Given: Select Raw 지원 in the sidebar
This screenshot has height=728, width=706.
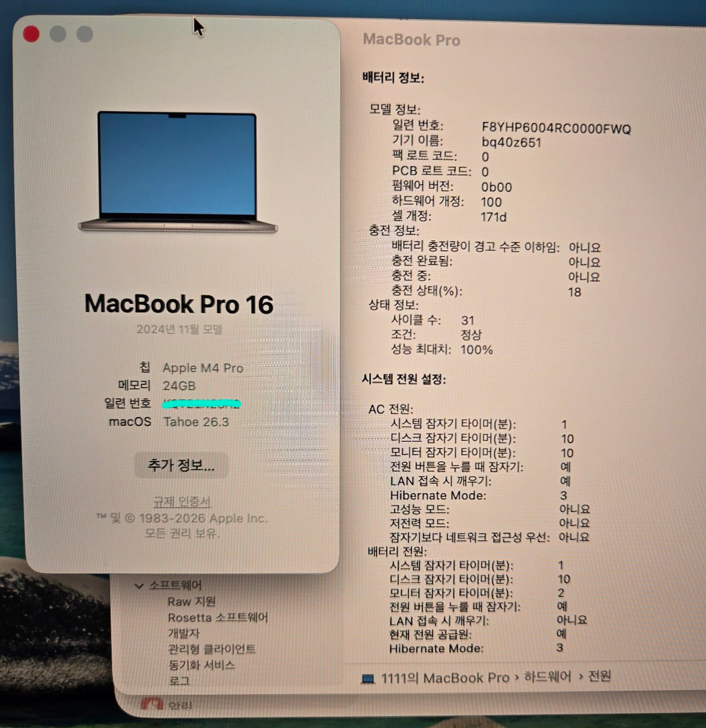Looking at the screenshot, I should [192, 602].
